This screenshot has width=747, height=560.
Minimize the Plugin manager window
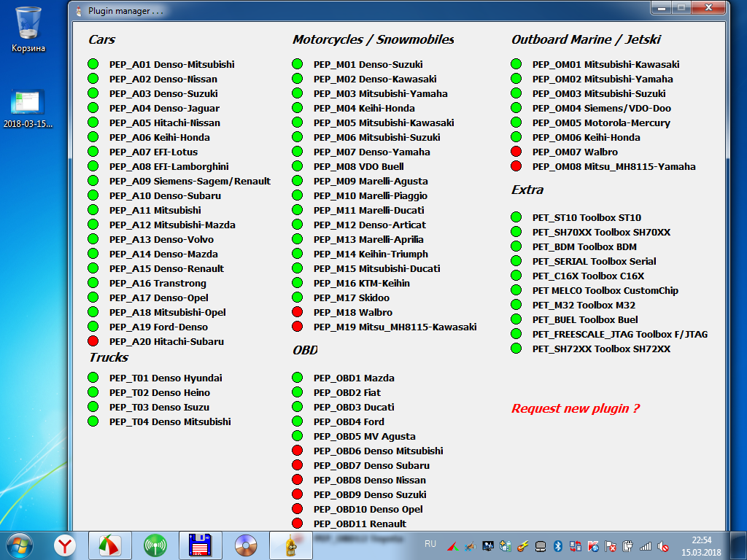click(x=662, y=7)
